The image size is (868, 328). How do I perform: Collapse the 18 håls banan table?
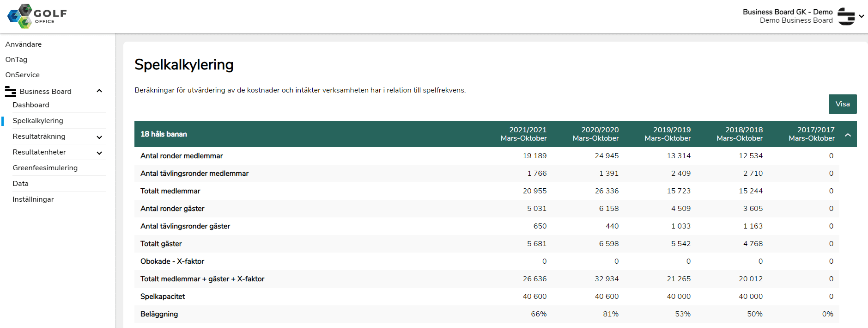(x=848, y=135)
